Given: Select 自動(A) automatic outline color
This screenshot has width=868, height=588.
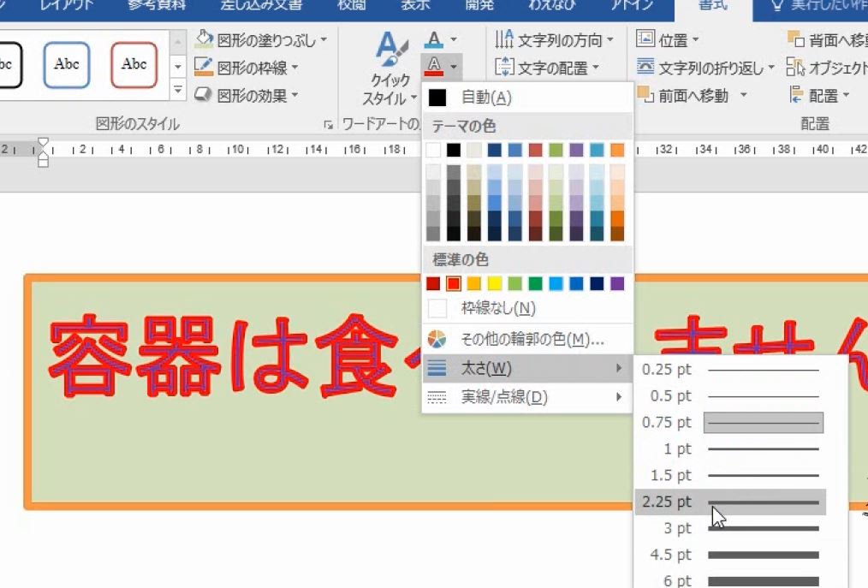Looking at the screenshot, I should tap(527, 98).
